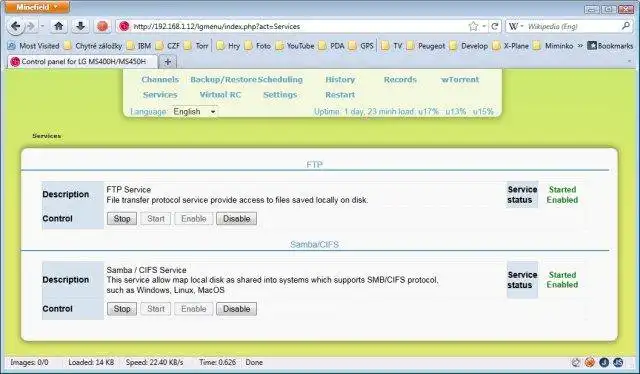Click the JS status bar icon

618,362
